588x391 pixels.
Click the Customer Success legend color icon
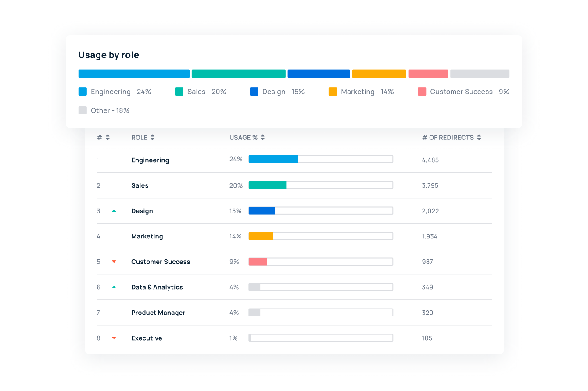[422, 91]
